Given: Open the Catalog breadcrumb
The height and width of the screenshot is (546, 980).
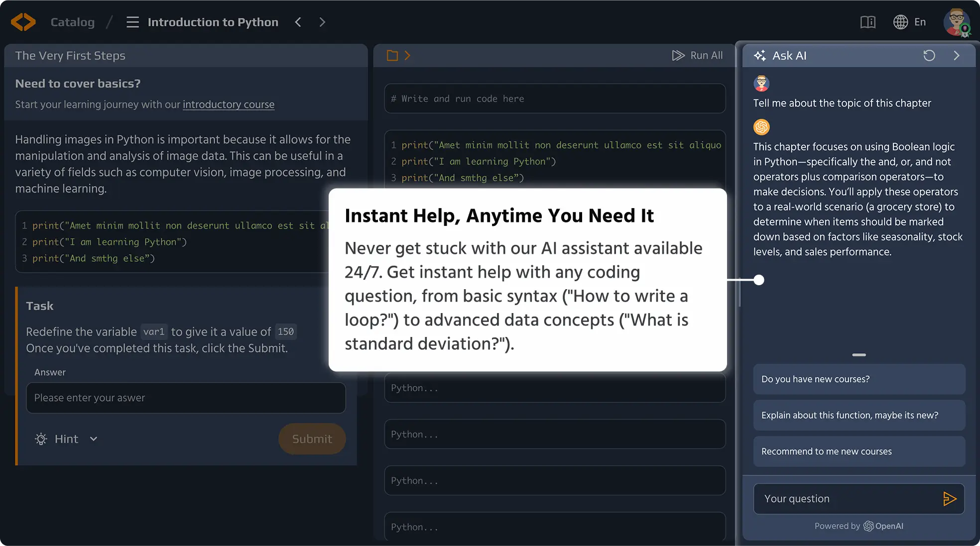Looking at the screenshot, I should [x=73, y=22].
